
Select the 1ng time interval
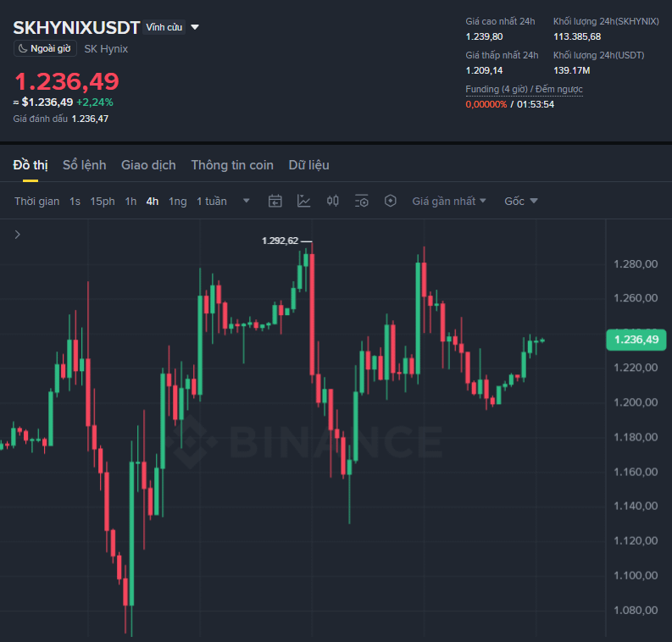click(x=178, y=202)
